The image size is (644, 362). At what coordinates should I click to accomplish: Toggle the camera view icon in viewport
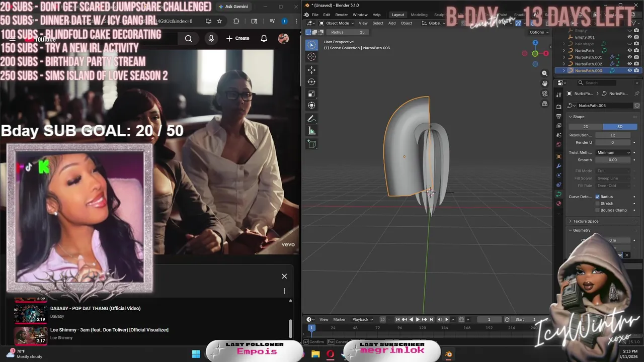click(544, 94)
